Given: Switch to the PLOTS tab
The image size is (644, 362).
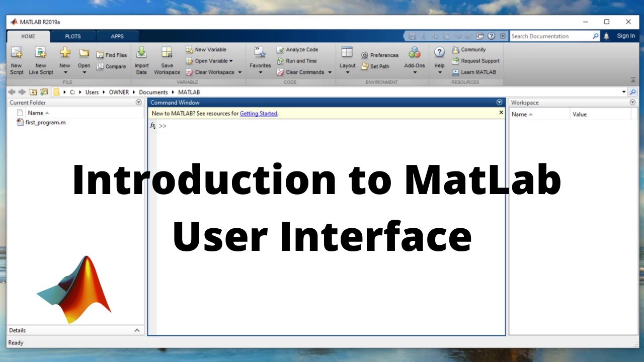Looking at the screenshot, I should 73,36.
